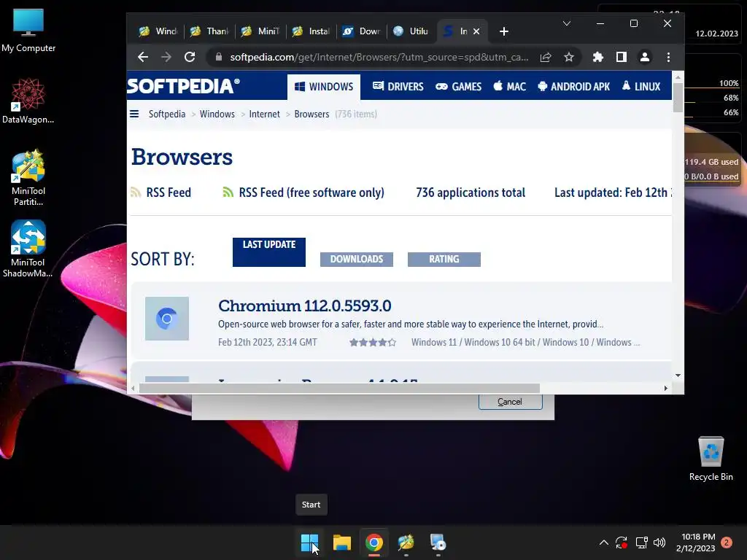Open File Explorer from the taskbar

pyautogui.click(x=342, y=542)
